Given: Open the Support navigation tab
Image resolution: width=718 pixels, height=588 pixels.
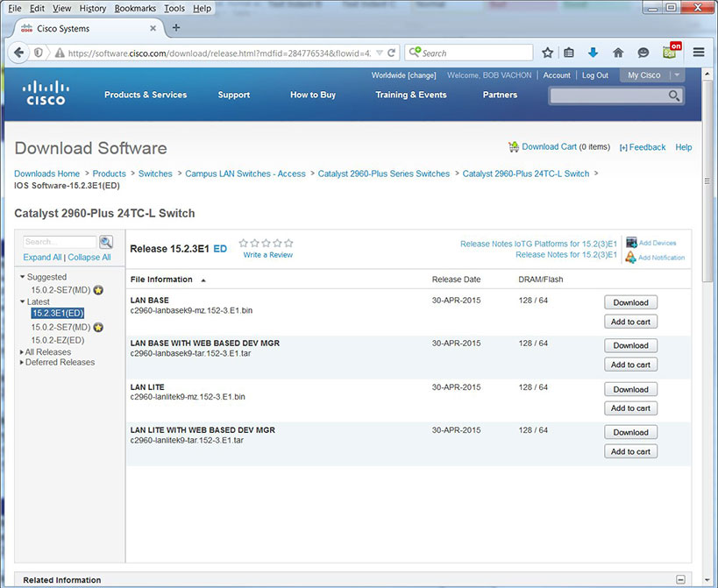Looking at the screenshot, I should [234, 95].
